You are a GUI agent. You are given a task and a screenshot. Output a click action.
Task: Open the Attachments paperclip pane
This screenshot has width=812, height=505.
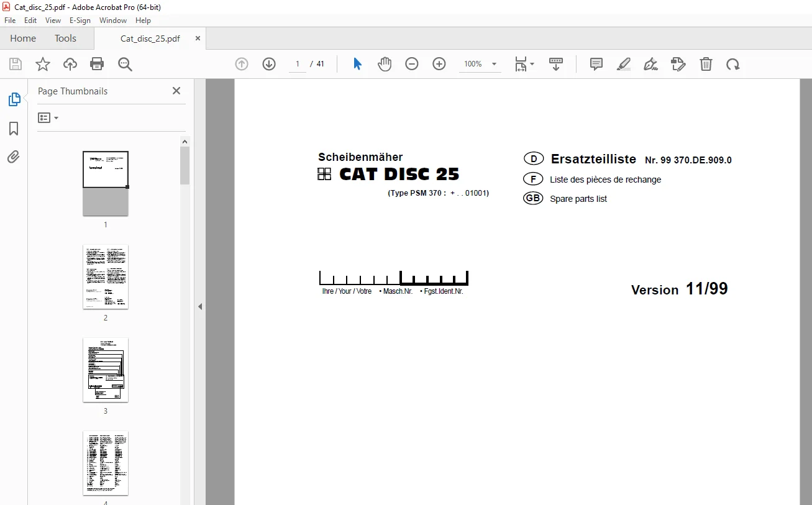pyautogui.click(x=14, y=157)
